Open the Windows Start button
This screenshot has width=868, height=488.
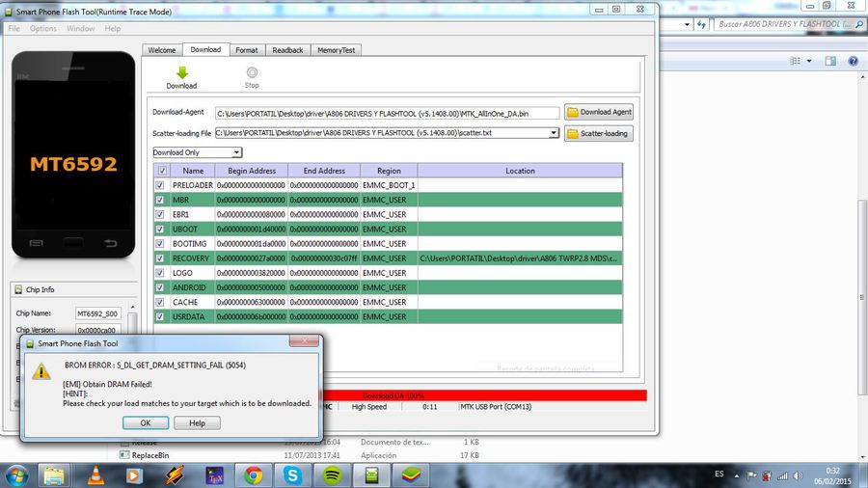coord(16,475)
